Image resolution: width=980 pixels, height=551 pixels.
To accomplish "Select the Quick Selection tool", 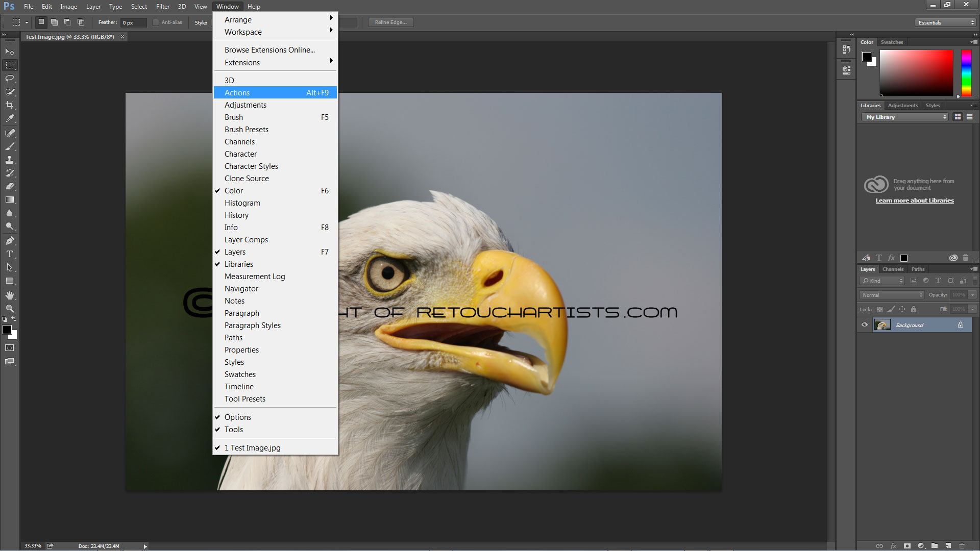I will (x=10, y=92).
